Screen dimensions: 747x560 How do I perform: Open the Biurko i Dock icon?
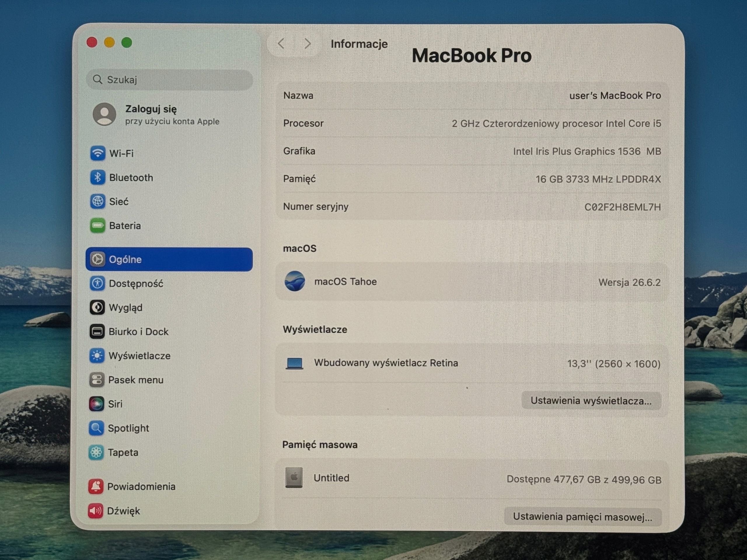click(x=97, y=331)
